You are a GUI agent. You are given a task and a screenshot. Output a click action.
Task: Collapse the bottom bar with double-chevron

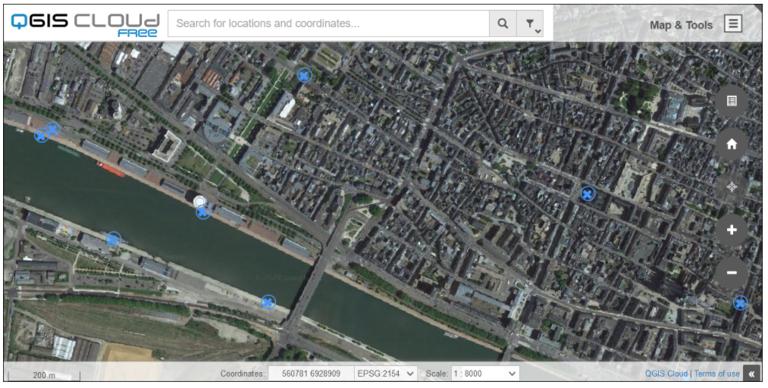click(751, 374)
